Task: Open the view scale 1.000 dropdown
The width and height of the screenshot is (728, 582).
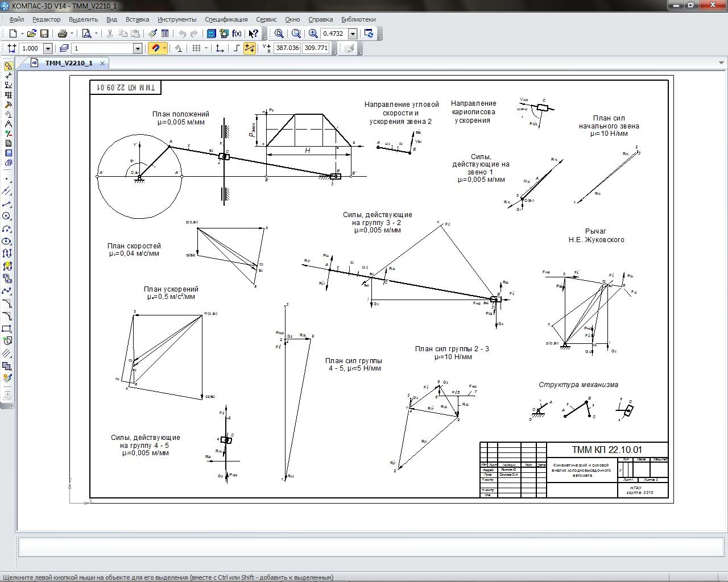Action: tap(48, 49)
